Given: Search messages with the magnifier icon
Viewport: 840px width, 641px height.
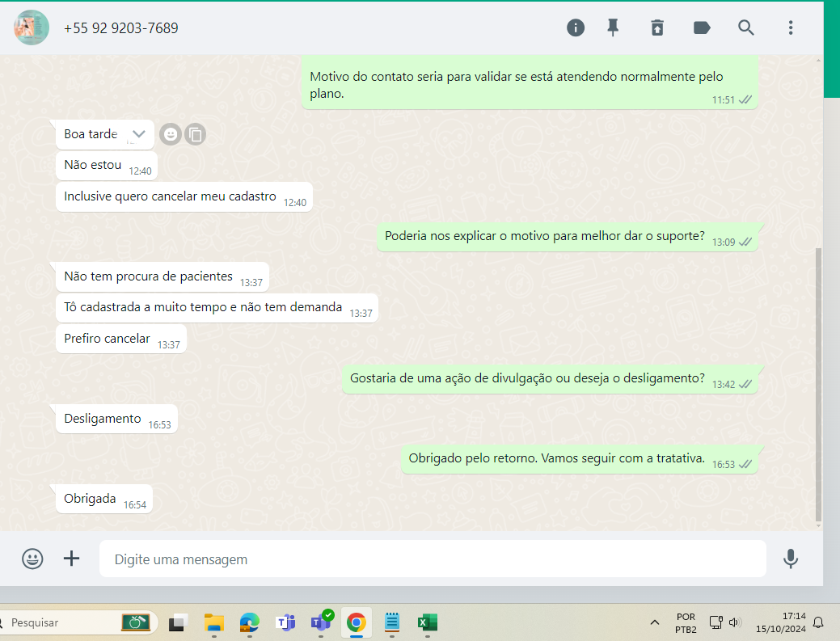Looking at the screenshot, I should coord(746,28).
